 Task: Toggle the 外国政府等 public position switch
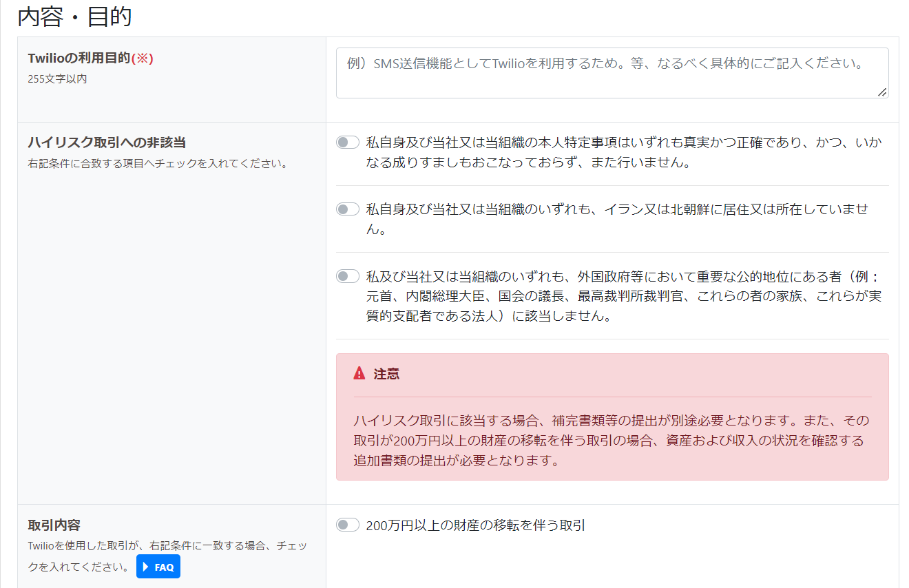(x=348, y=276)
